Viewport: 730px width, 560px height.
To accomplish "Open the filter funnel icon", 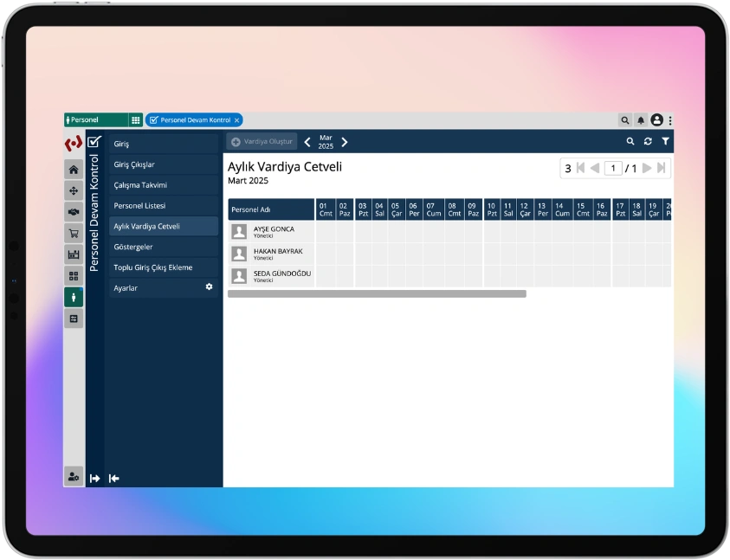I will (665, 141).
